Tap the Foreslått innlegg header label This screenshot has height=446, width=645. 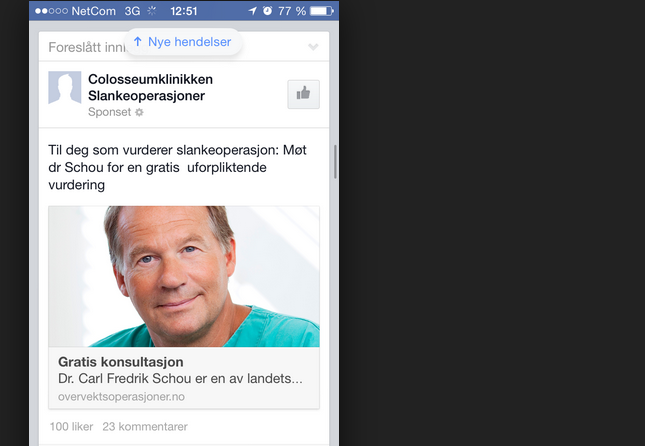coord(86,47)
